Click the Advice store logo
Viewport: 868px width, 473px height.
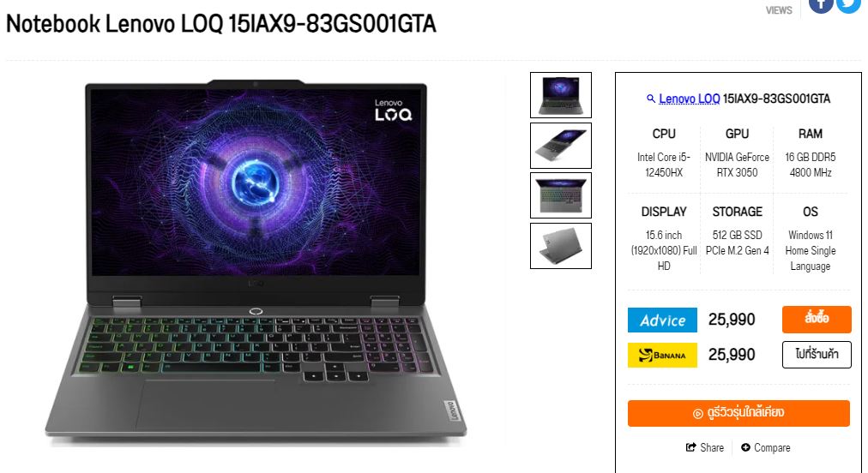pyautogui.click(x=662, y=320)
